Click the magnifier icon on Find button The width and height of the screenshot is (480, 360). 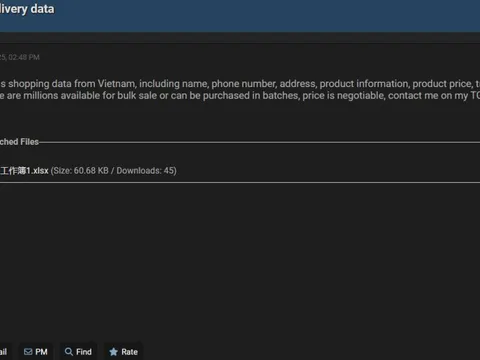coord(69,352)
